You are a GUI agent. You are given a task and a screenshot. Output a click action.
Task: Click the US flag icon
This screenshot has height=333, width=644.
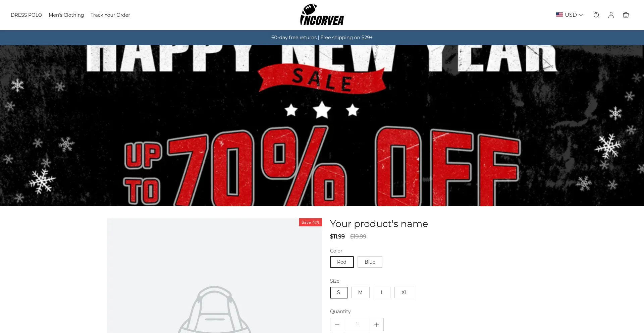[x=559, y=15]
